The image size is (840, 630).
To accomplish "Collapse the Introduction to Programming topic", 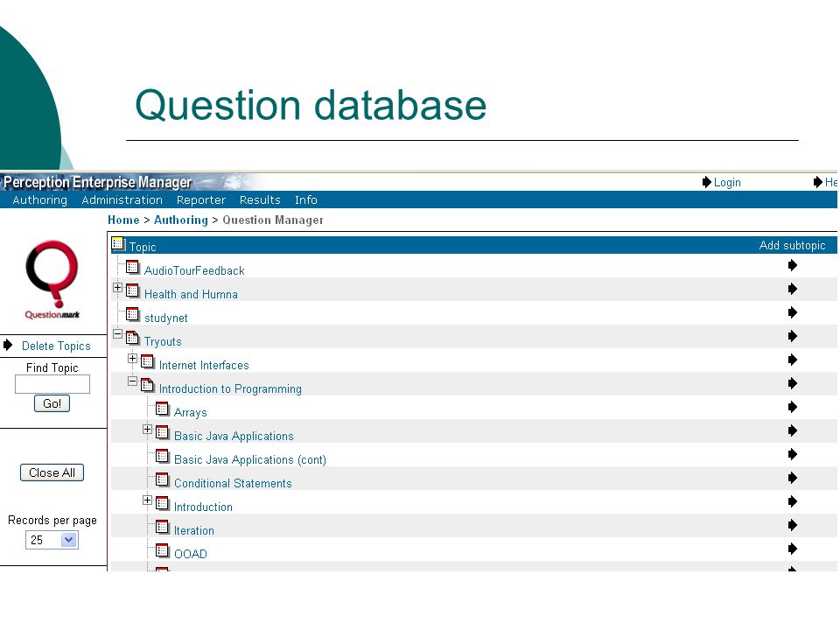I will coord(133,381).
